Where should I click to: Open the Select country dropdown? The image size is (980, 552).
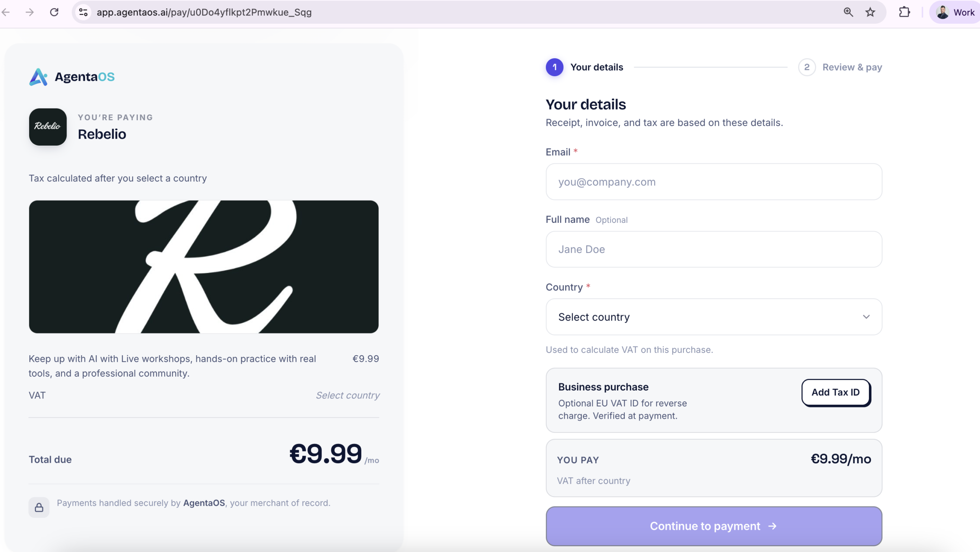714,317
